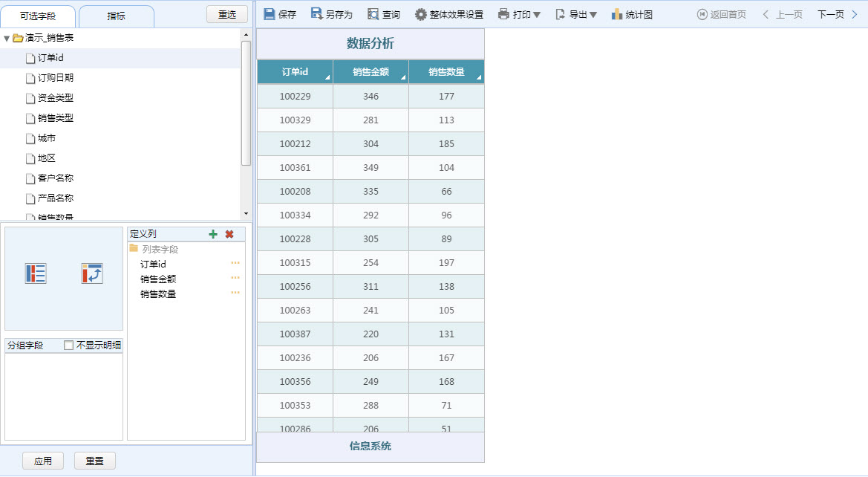Select the 客户名称 field in tree
The image size is (868, 477).
(55, 178)
